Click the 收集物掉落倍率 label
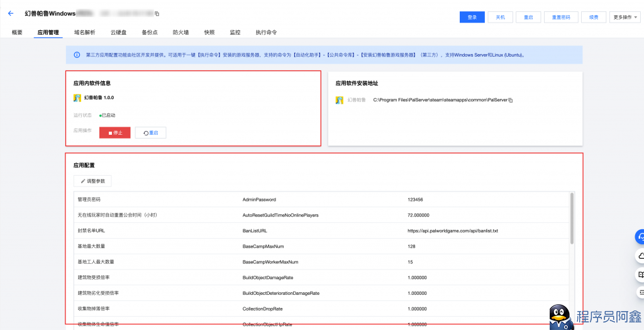This screenshot has height=330, width=644. (x=94, y=309)
